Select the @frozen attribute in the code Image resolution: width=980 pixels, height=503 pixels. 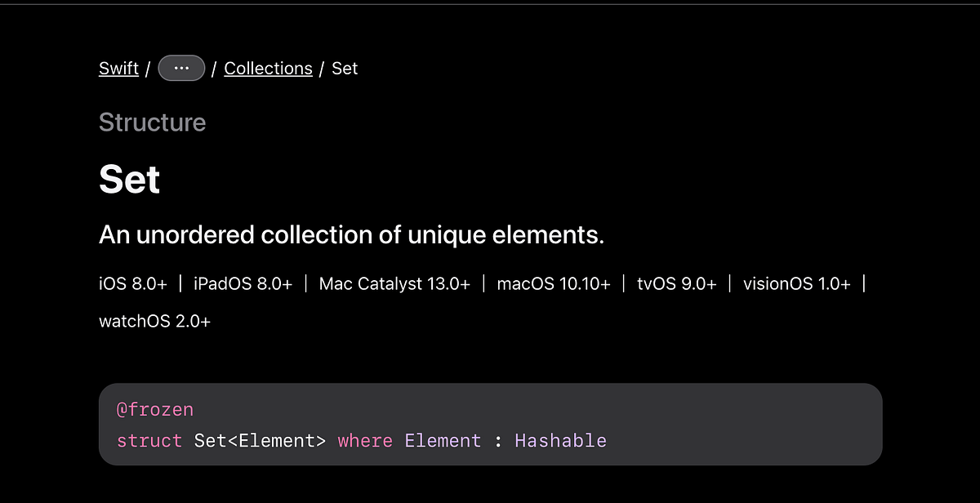click(x=155, y=409)
